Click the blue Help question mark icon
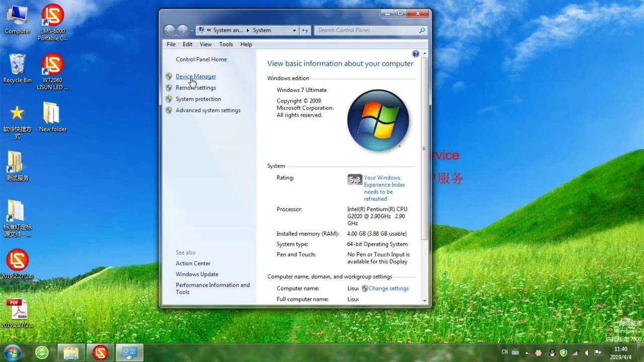 tap(416, 54)
